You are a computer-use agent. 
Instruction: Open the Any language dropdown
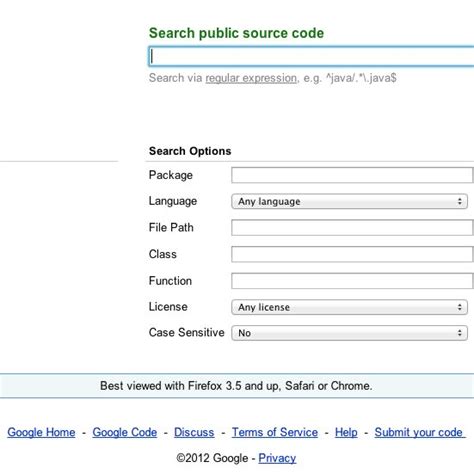click(349, 201)
